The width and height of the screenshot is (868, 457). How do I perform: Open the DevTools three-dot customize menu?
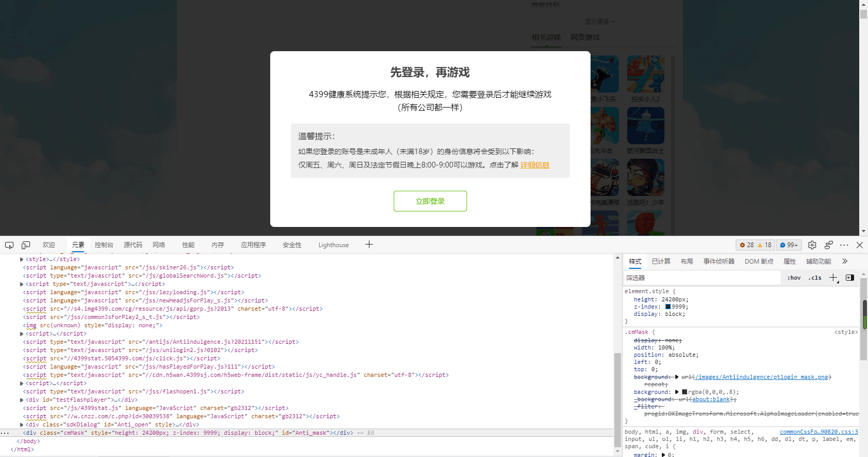tap(844, 245)
